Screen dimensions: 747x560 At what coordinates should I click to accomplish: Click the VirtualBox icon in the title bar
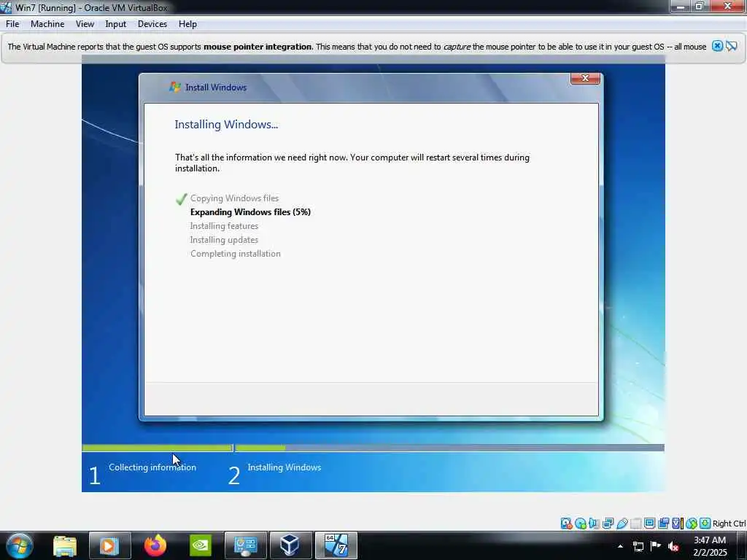click(6, 7)
